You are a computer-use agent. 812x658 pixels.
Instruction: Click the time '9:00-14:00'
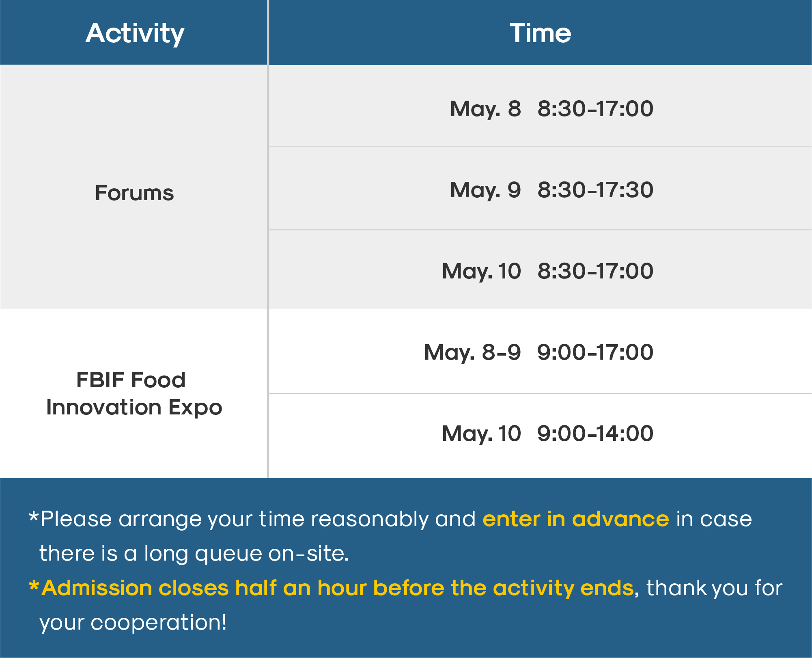pyautogui.click(x=595, y=434)
